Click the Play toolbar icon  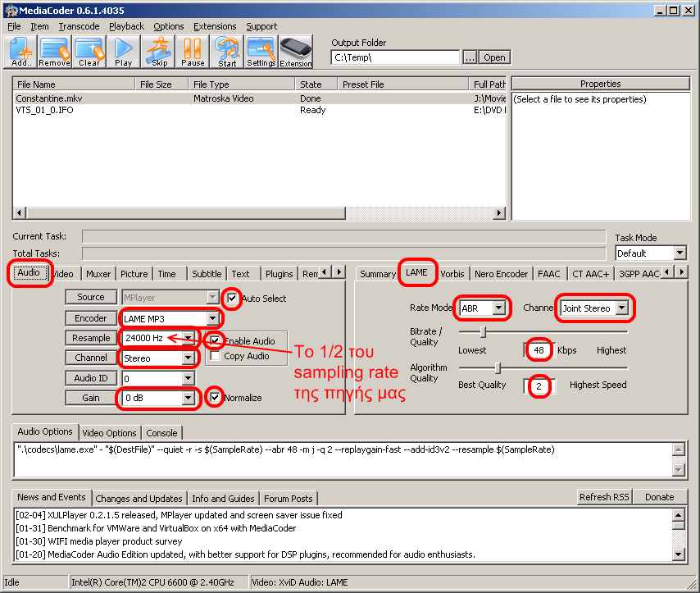coord(124,52)
